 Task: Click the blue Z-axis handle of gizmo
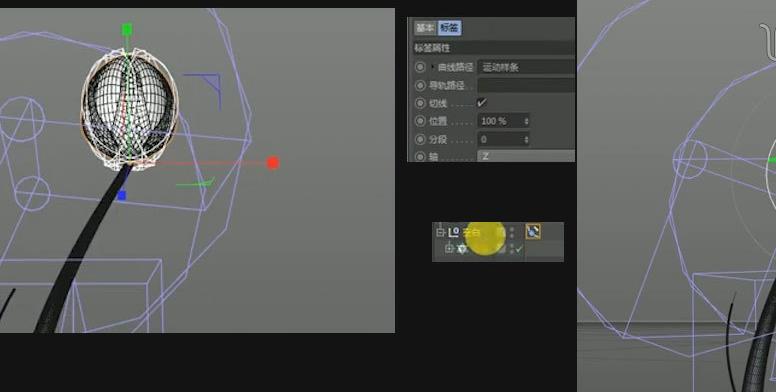pos(122,196)
